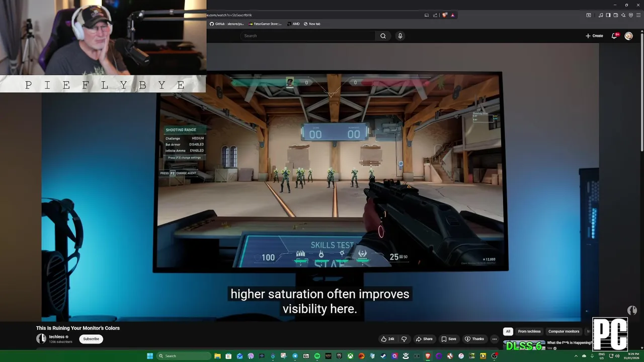
Task: Click the video title text
Action: click(x=78, y=328)
